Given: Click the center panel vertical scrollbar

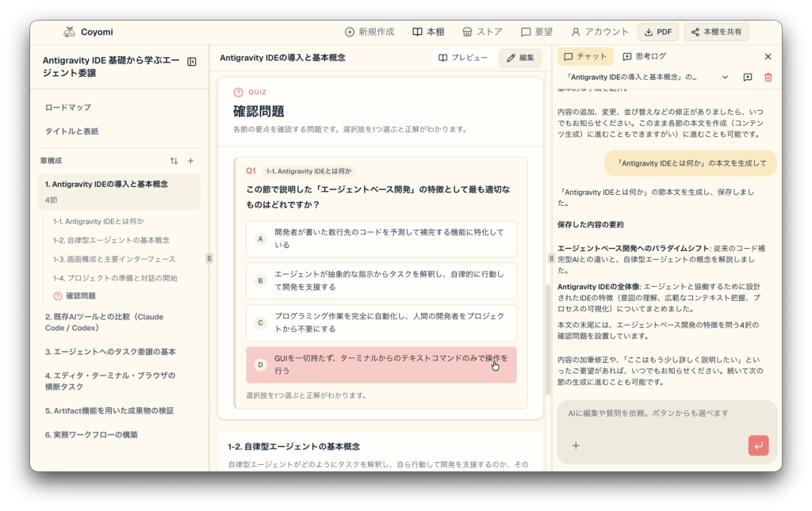Looking at the screenshot, I should [x=547, y=339].
